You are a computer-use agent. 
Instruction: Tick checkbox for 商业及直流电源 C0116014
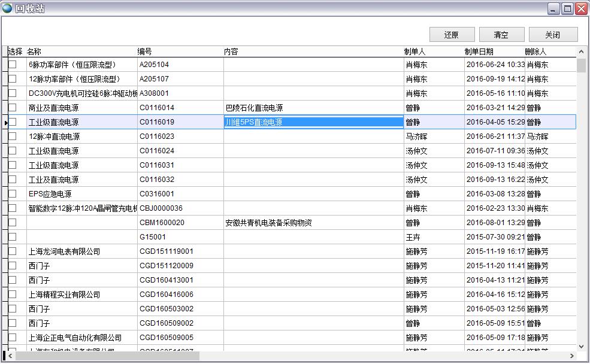coord(13,108)
